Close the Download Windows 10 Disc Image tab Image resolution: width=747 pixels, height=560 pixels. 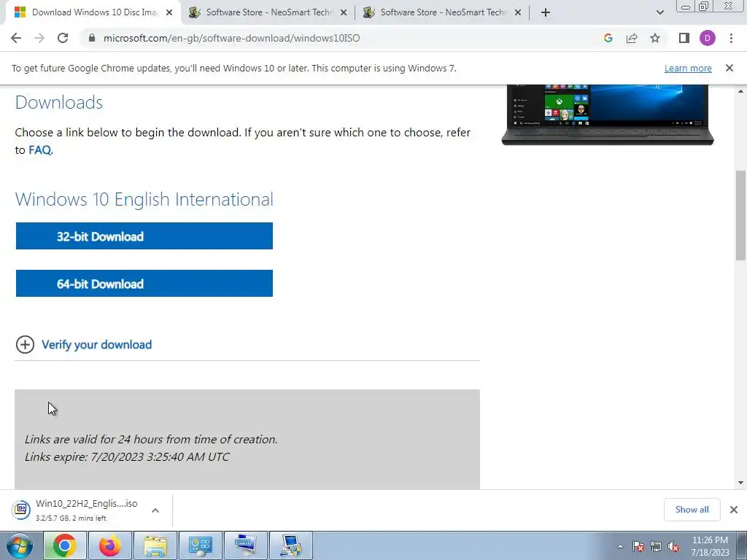169,12
